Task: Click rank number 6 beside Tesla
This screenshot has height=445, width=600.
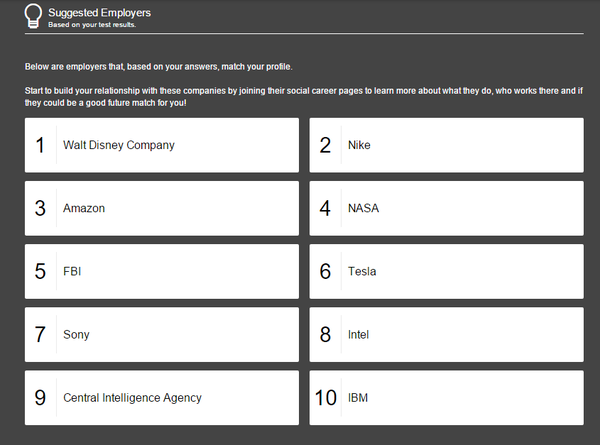Action: point(325,271)
